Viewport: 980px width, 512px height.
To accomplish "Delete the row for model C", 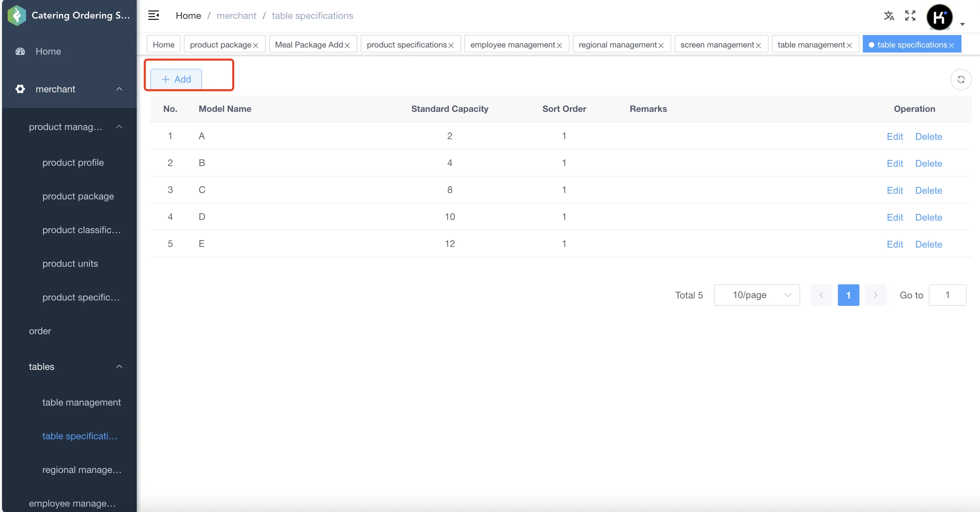I will (x=928, y=191).
